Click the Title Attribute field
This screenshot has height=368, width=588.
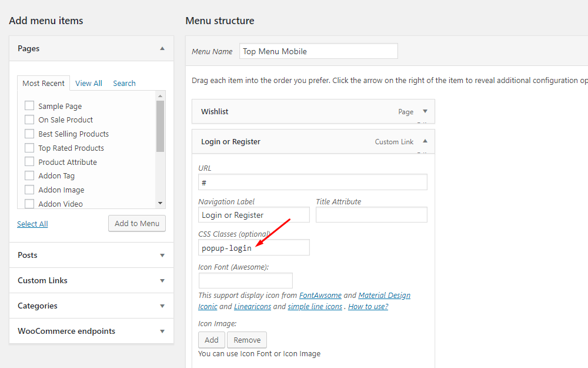pos(371,215)
